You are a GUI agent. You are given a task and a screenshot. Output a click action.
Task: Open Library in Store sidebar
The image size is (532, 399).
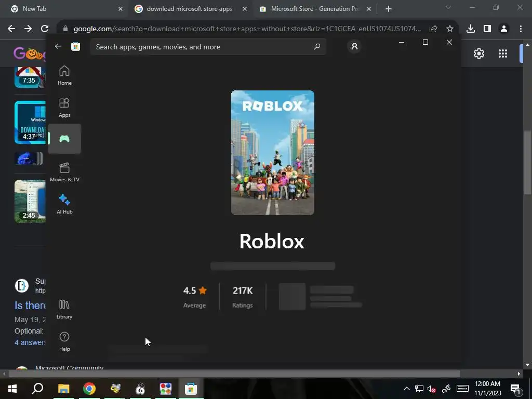click(64, 310)
